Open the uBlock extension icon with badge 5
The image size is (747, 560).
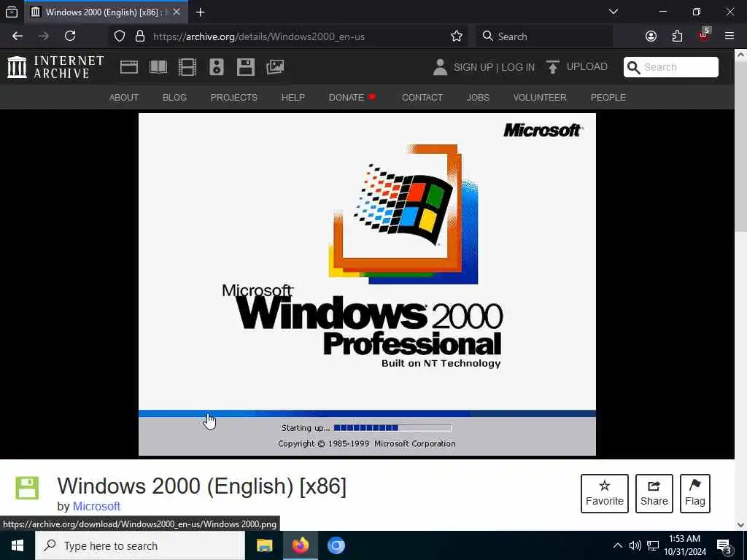[704, 35]
